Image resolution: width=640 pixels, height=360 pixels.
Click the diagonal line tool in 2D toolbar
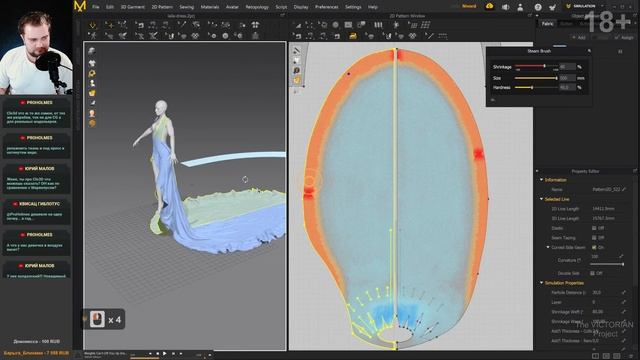click(x=429, y=36)
